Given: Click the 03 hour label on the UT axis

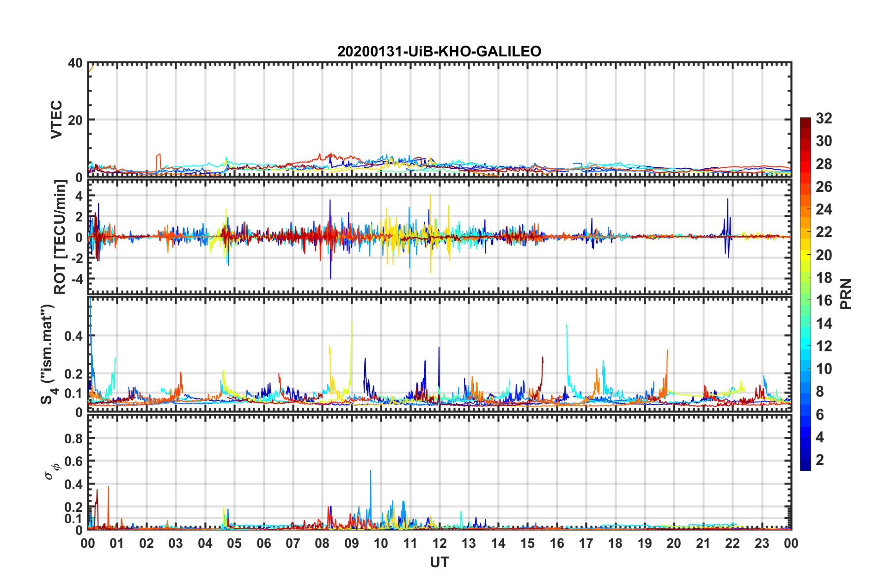Looking at the screenshot, I should pos(176,543).
